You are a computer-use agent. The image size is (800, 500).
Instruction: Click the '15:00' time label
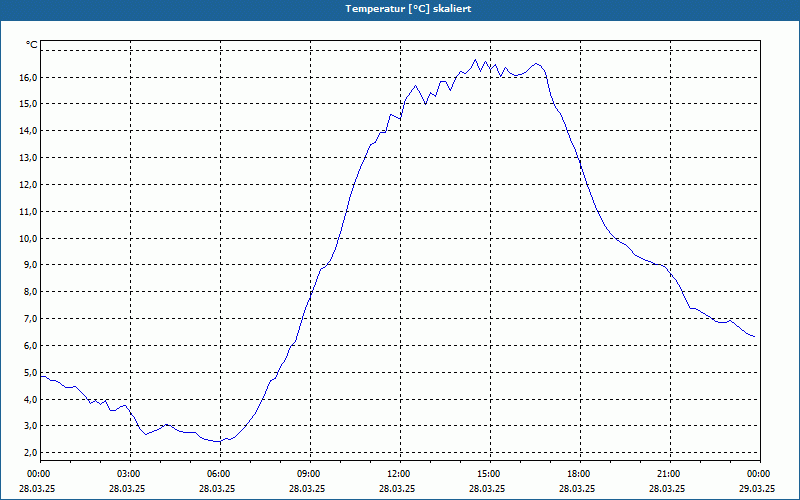pyautogui.click(x=490, y=474)
